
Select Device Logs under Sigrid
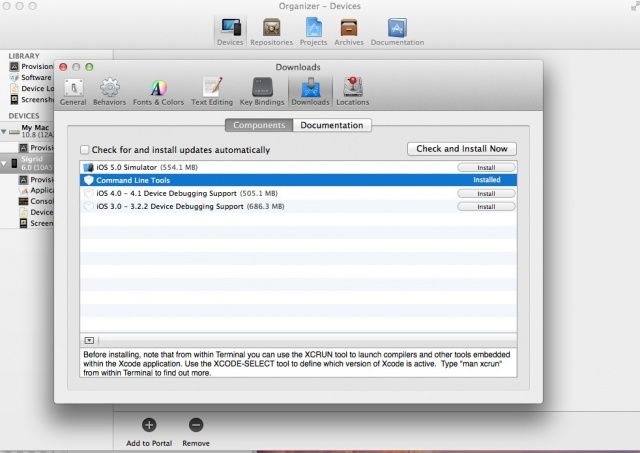coord(36,212)
